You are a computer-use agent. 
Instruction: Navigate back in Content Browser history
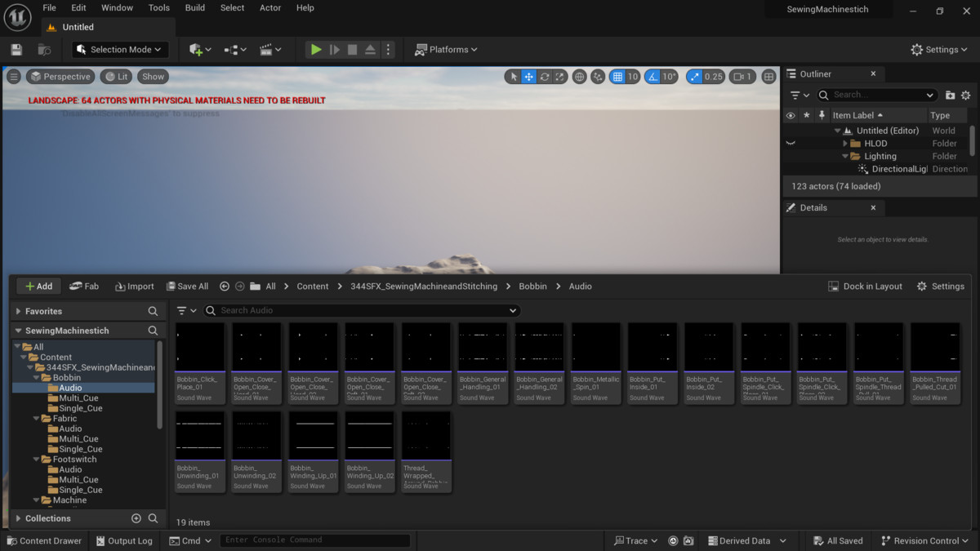[225, 287]
